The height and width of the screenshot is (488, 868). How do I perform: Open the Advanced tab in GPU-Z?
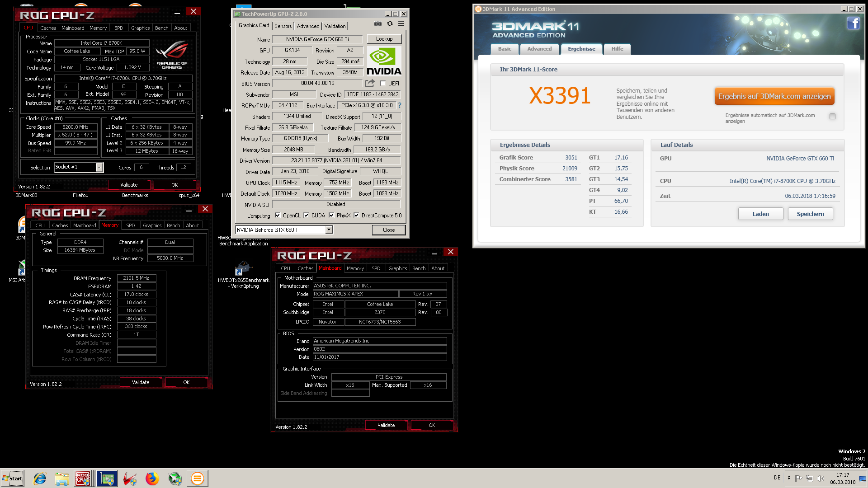point(308,26)
